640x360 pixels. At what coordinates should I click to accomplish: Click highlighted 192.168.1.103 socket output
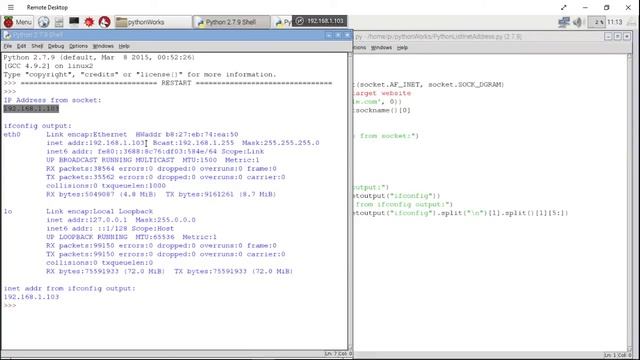point(31,109)
